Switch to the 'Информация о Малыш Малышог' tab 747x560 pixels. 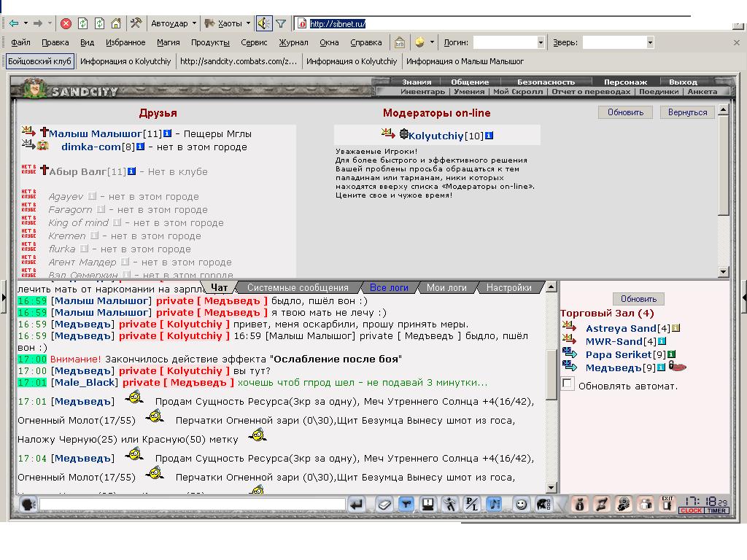point(465,61)
